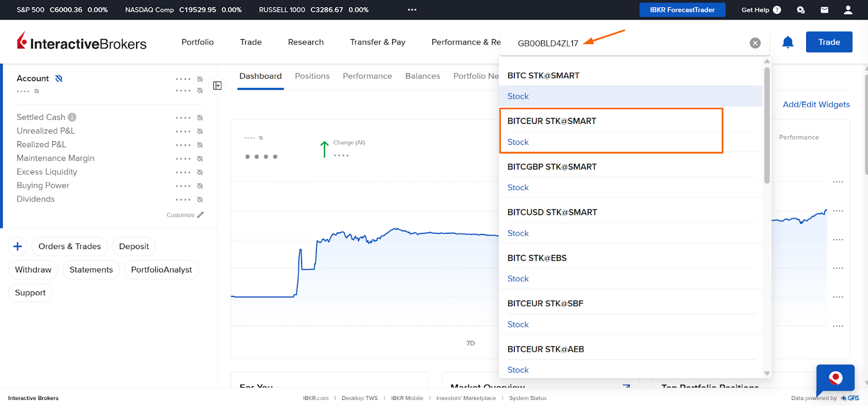Open Orders & Trades

69,246
